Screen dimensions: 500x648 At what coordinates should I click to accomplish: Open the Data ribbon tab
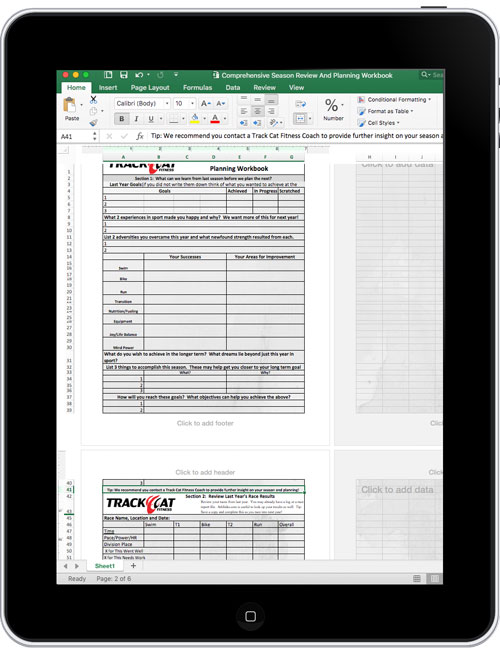233,88
